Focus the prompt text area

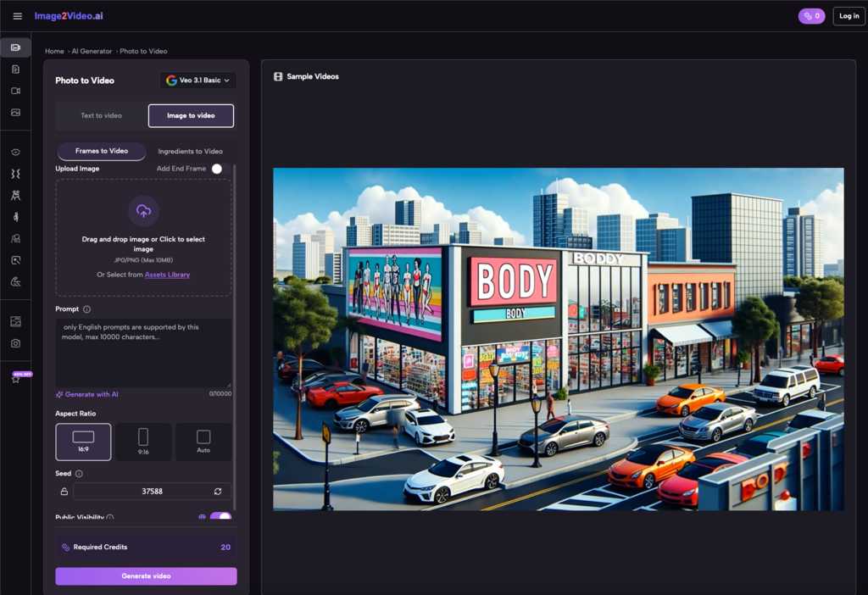(x=143, y=353)
